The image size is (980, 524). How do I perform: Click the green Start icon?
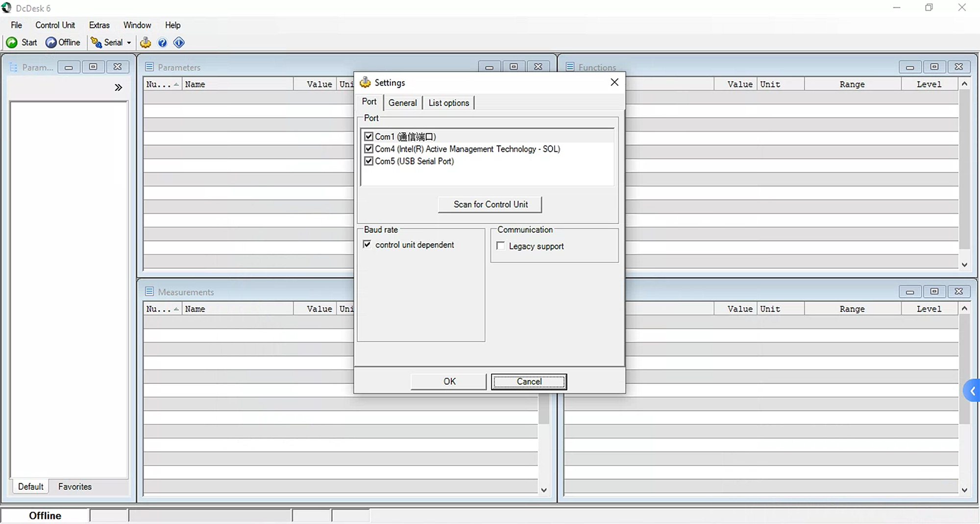[12, 43]
